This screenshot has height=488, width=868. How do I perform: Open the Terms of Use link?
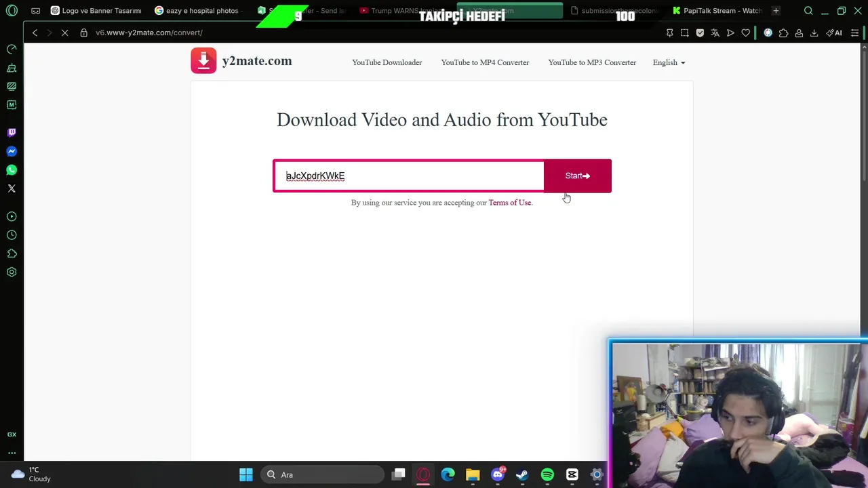tap(509, 203)
